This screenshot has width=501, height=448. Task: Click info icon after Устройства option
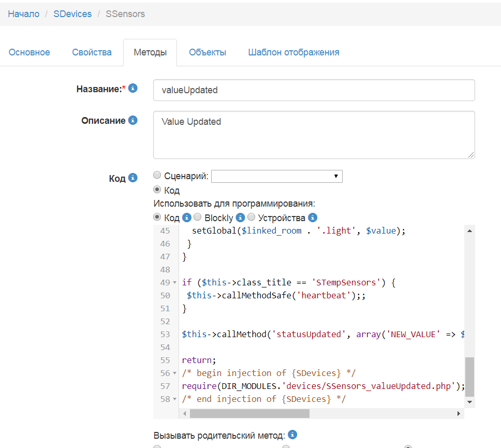point(313,218)
